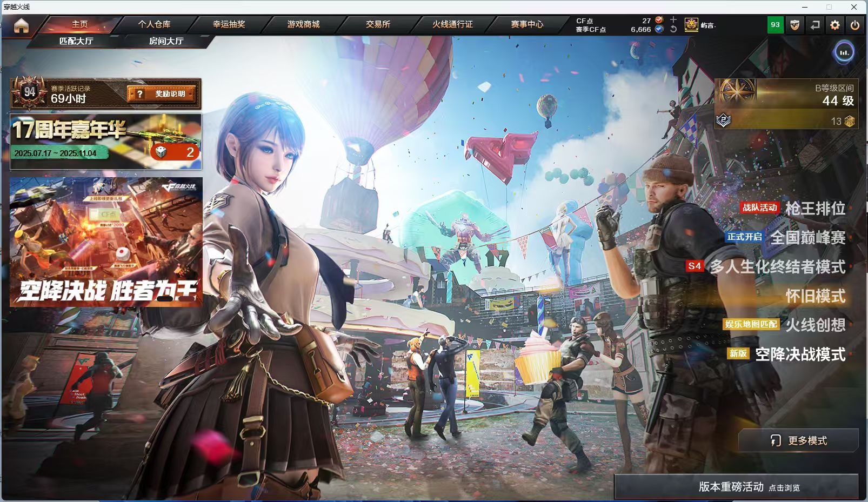
Task: Click the B等级区间 44级 pass panel
Action: tap(786, 103)
